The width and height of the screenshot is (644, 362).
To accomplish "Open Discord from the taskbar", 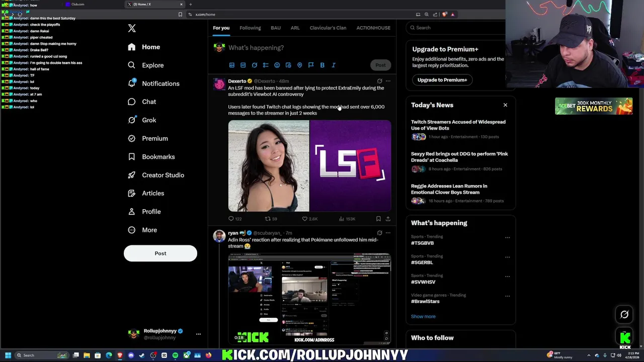I will (131, 355).
